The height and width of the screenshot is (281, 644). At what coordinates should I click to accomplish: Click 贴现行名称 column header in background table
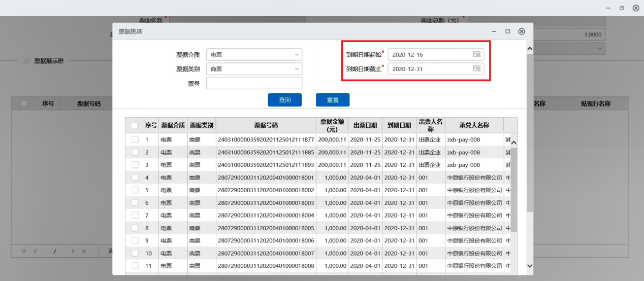pyautogui.click(x=595, y=103)
